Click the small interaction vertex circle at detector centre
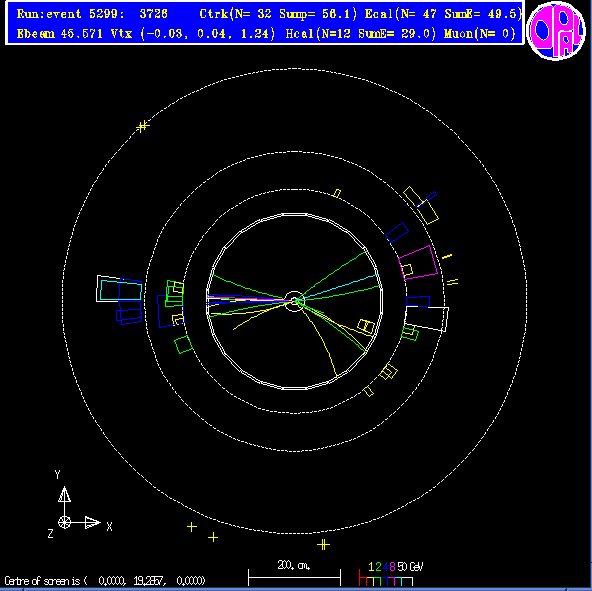 click(294, 301)
